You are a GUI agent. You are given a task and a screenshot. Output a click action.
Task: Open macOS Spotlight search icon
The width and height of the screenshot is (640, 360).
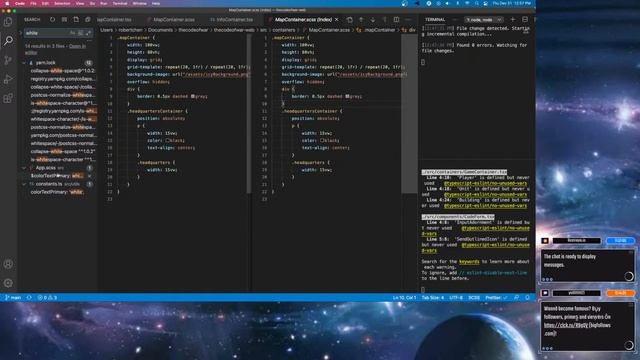pyautogui.click(x=476, y=3)
